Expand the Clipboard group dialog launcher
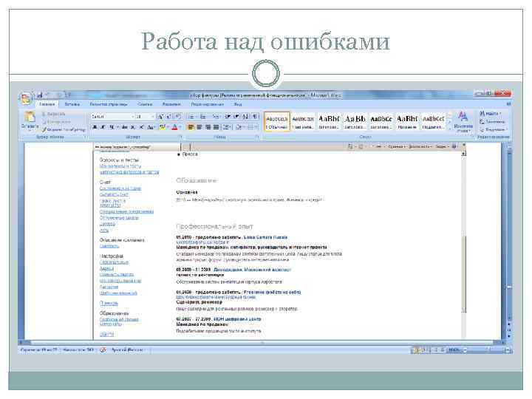532x399 pixels. pyautogui.click(x=85, y=137)
